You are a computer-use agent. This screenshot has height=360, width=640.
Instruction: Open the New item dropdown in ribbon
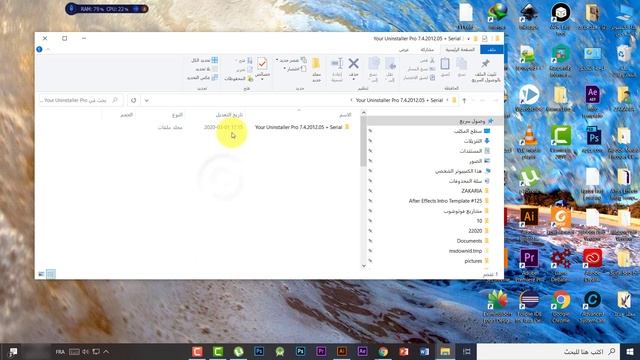click(291, 60)
